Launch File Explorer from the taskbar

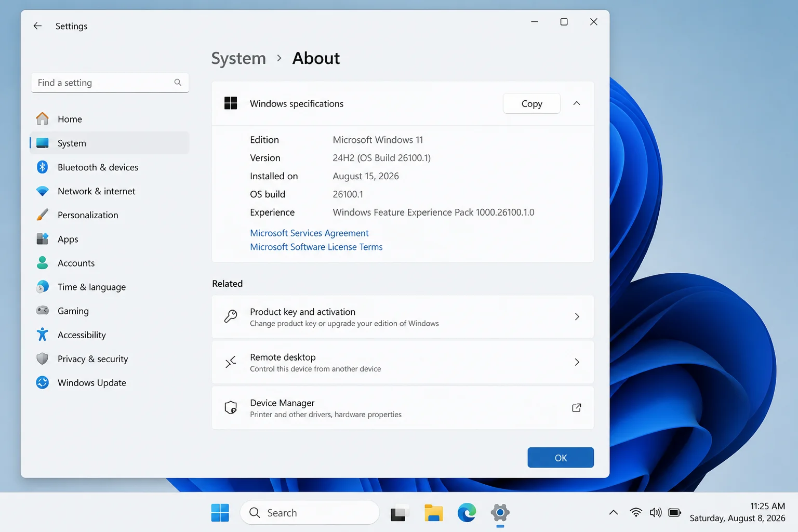tap(433, 513)
